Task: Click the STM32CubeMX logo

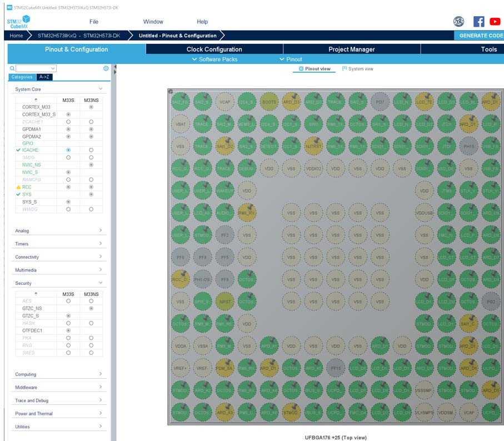Action: click(x=18, y=22)
